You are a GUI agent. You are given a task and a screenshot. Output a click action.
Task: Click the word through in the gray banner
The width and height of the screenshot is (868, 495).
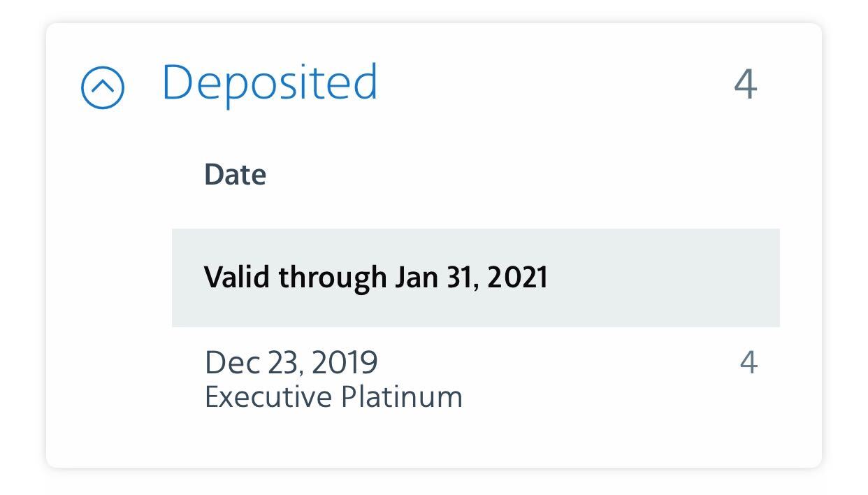point(332,278)
